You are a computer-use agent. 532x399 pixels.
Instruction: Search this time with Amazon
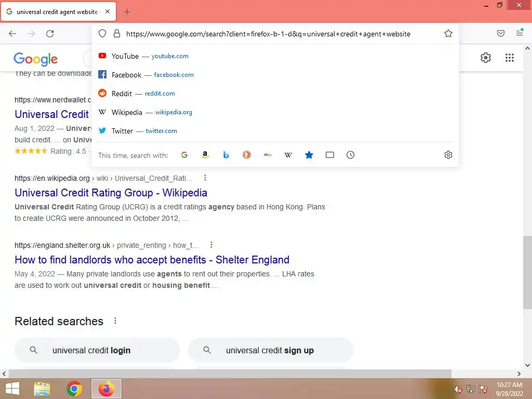pos(205,155)
